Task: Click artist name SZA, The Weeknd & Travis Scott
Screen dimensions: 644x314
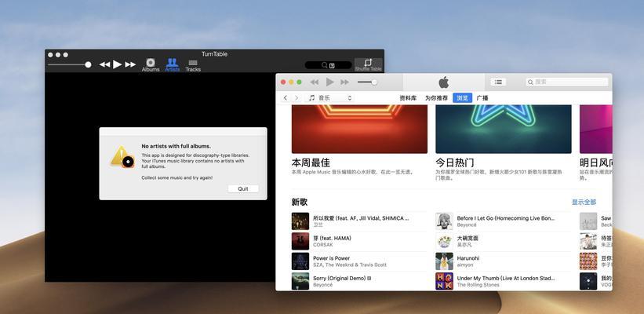Action: (350, 265)
